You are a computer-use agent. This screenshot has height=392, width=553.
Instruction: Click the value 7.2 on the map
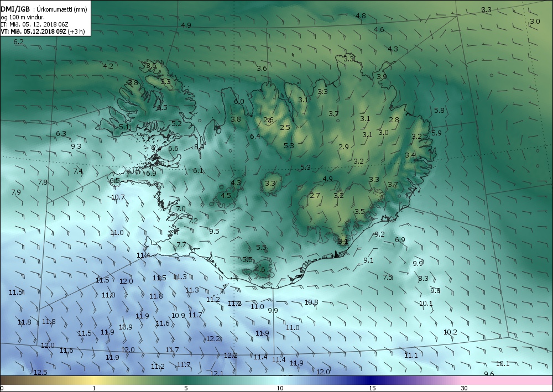[193, 221]
